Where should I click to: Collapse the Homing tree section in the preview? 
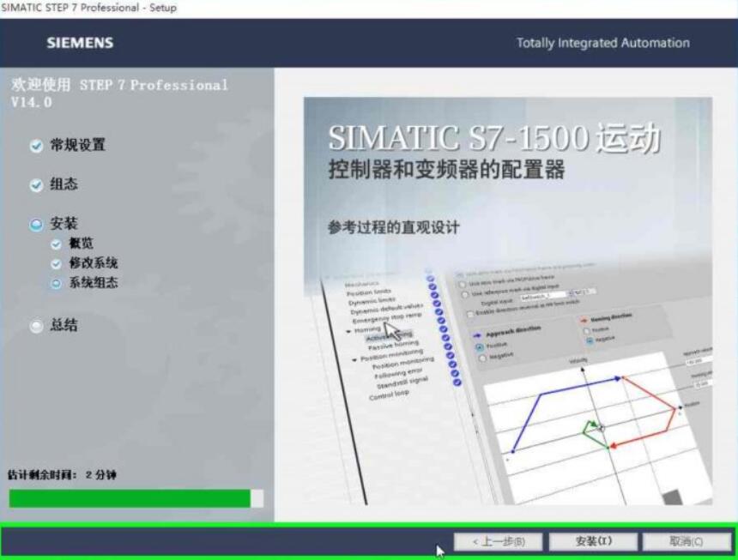(x=348, y=331)
